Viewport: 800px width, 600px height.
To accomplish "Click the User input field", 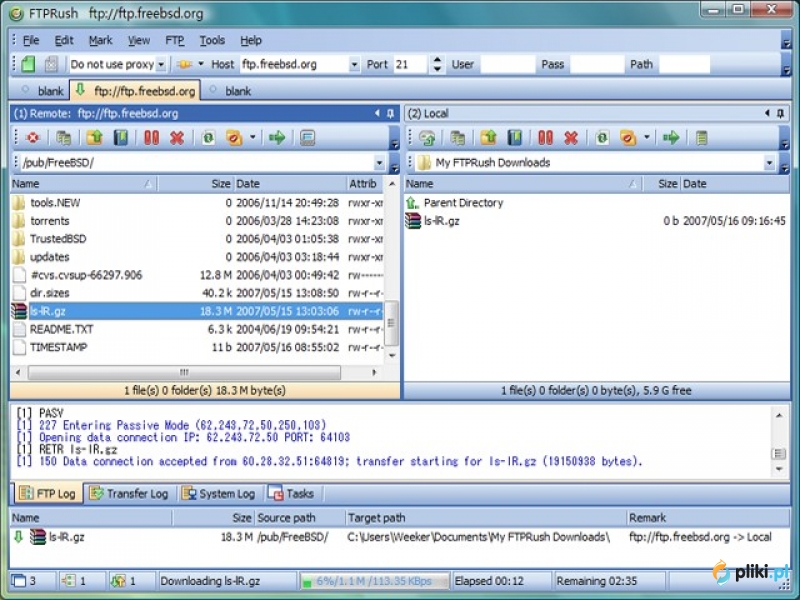I will 508,64.
